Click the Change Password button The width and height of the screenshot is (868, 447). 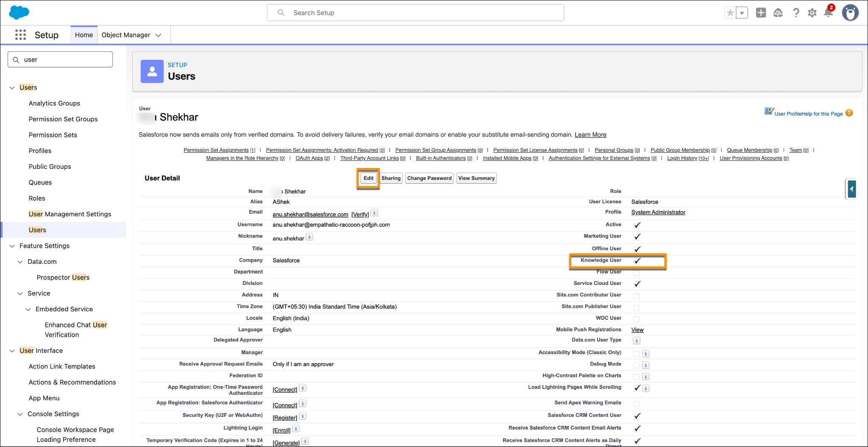[x=429, y=178]
